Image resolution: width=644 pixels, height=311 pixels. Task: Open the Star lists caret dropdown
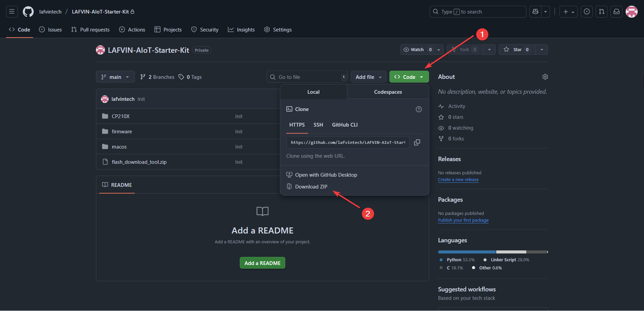click(542, 49)
